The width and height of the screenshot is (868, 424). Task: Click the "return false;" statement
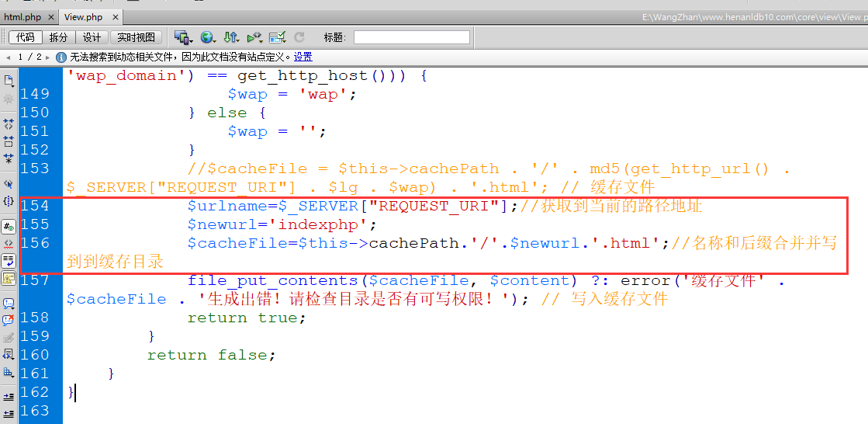coord(212,355)
